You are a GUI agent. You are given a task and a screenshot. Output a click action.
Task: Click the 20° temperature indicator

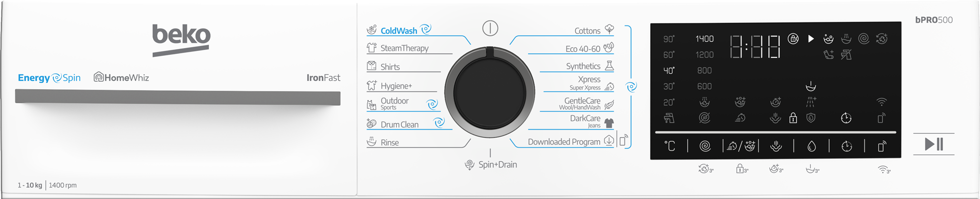pos(669,102)
